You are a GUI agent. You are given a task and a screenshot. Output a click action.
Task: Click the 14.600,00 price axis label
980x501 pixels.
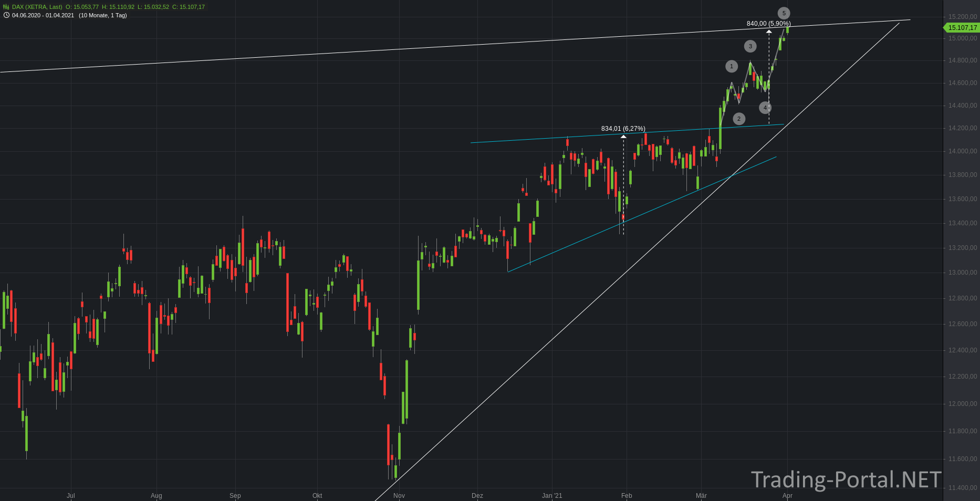click(x=963, y=83)
